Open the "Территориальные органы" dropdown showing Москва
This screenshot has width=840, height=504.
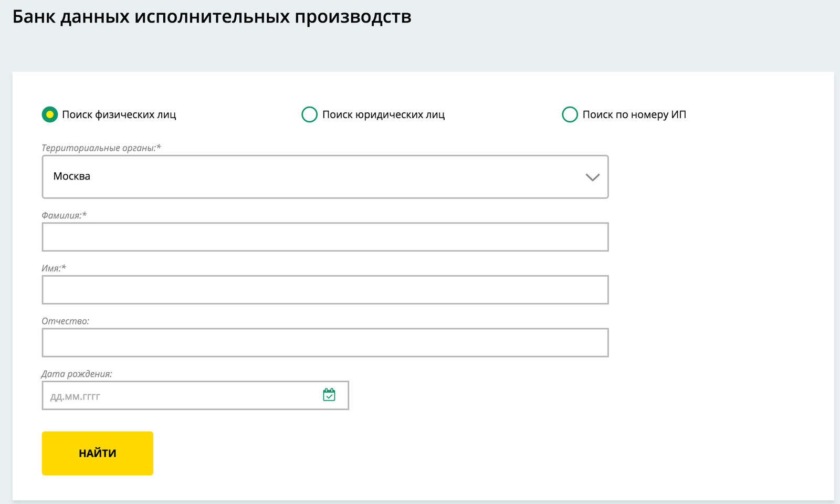[x=325, y=177]
